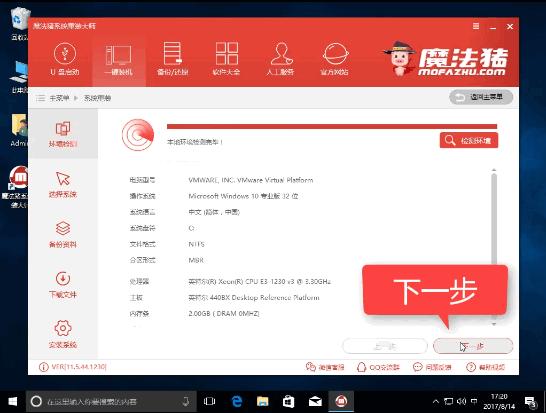Click the 上一步 previous button
Image resolution: width=546 pixels, height=413 pixels.
coord(385,346)
